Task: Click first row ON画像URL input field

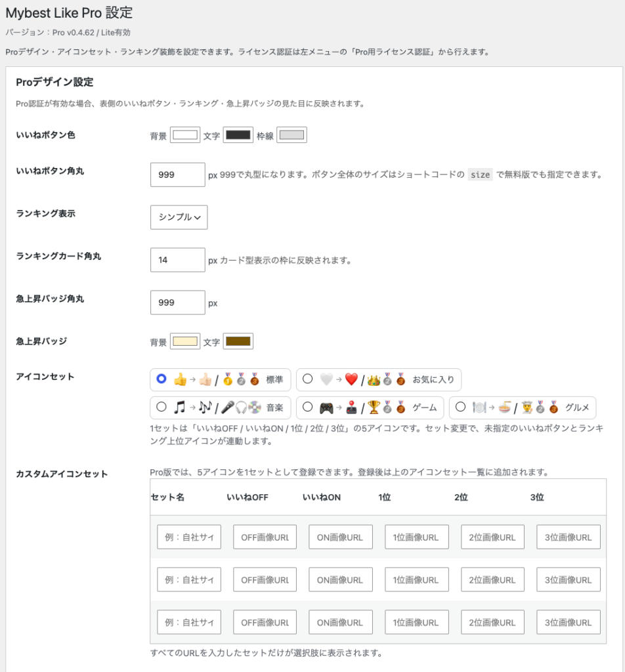Action: [341, 537]
